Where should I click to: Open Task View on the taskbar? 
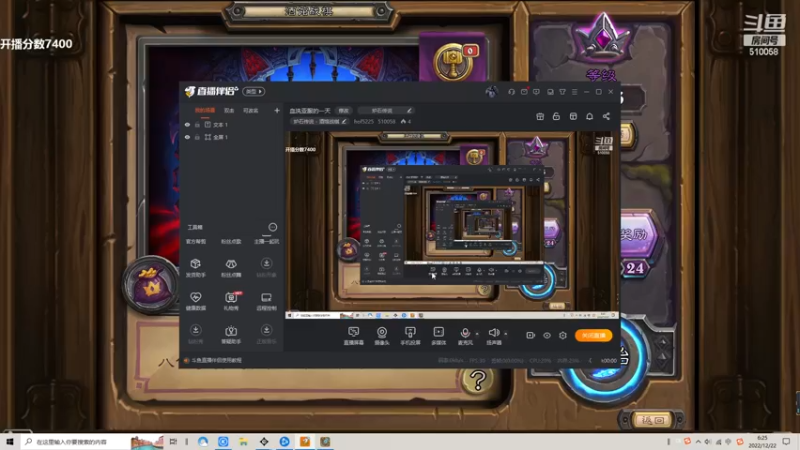click(173, 441)
